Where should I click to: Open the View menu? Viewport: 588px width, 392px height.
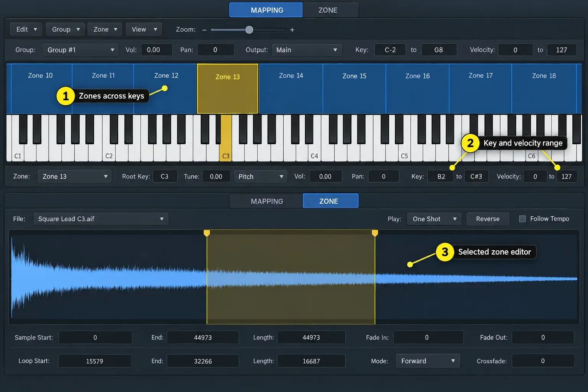pyautogui.click(x=144, y=29)
